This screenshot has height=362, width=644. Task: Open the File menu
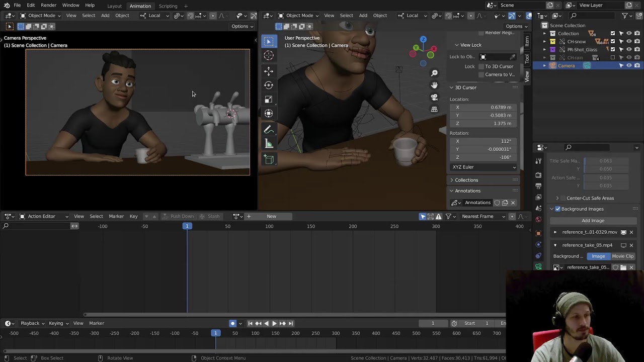(x=17, y=5)
